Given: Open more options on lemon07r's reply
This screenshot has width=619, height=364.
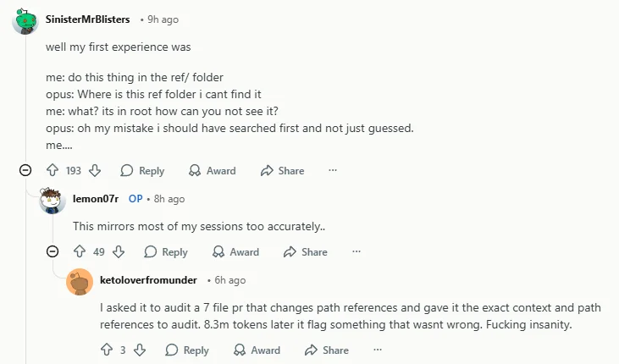Looking at the screenshot, I should (356, 251).
